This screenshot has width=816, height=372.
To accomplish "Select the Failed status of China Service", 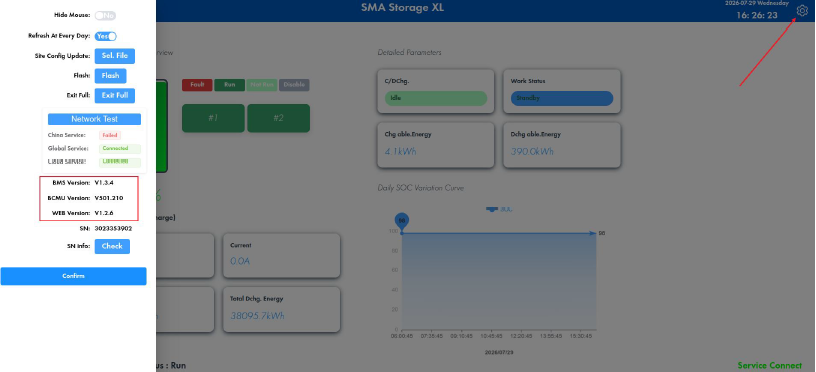I will tap(110, 135).
